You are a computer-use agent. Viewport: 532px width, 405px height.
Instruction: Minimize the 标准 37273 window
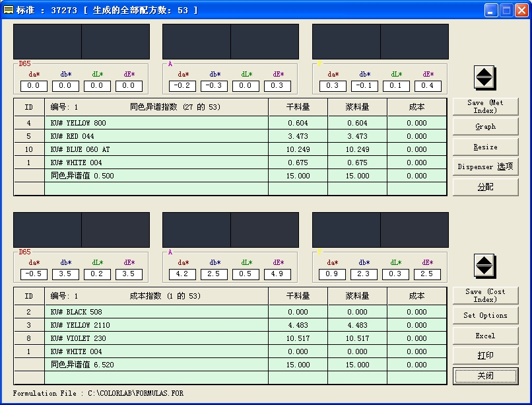[x=490, y=10]
